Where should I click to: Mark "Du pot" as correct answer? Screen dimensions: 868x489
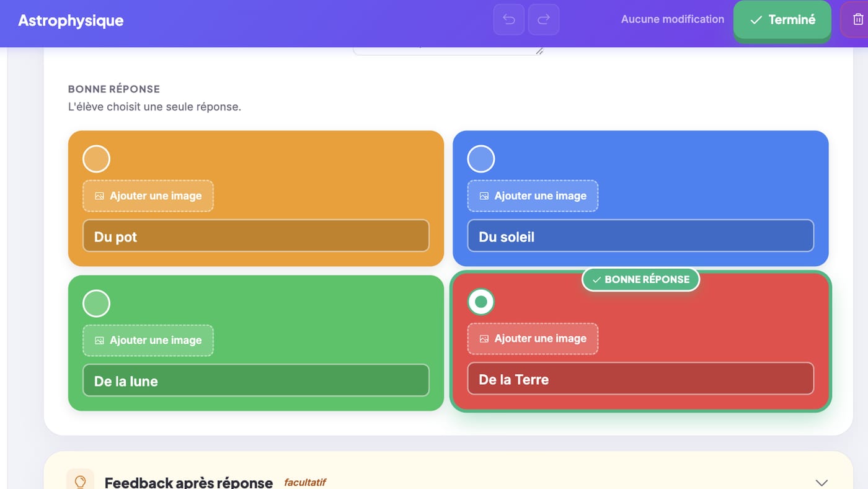coord(96,159)
